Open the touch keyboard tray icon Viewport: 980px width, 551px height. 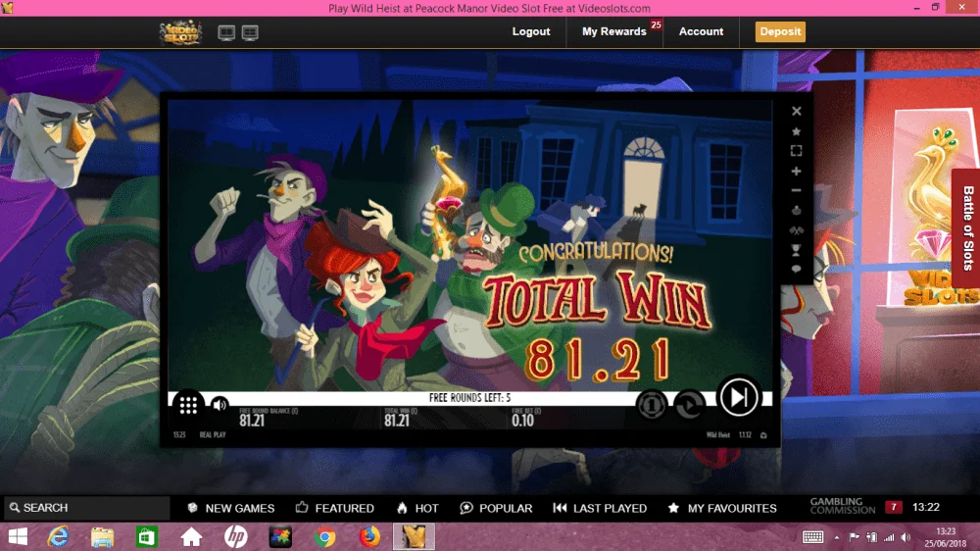[x=812, y=536]
